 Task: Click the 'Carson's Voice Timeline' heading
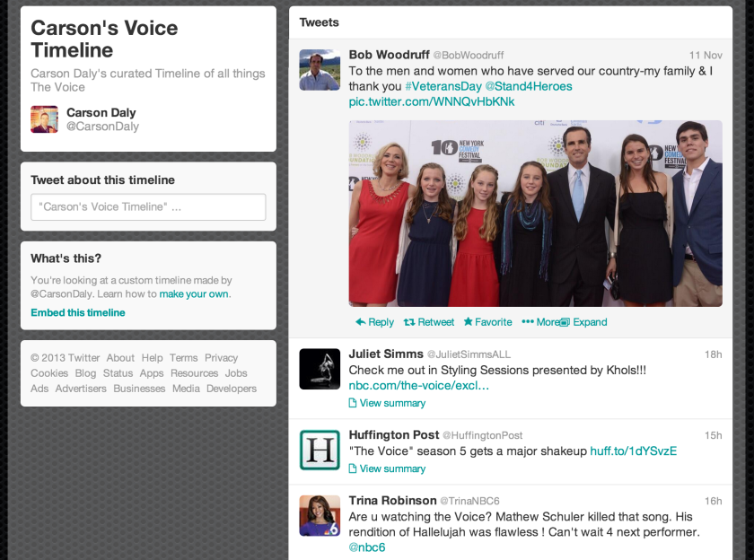[104, 39]
